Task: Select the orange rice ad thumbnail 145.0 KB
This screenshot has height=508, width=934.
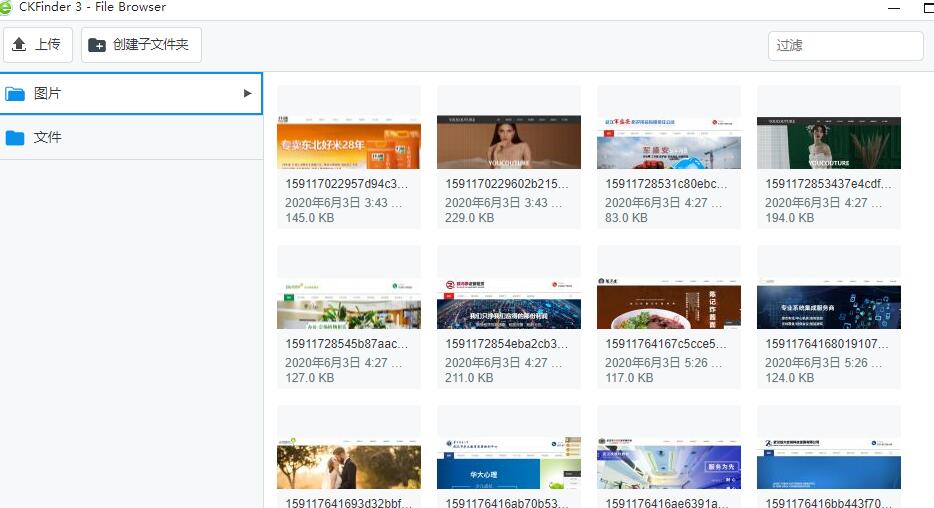Action: (x=349, y=142)
